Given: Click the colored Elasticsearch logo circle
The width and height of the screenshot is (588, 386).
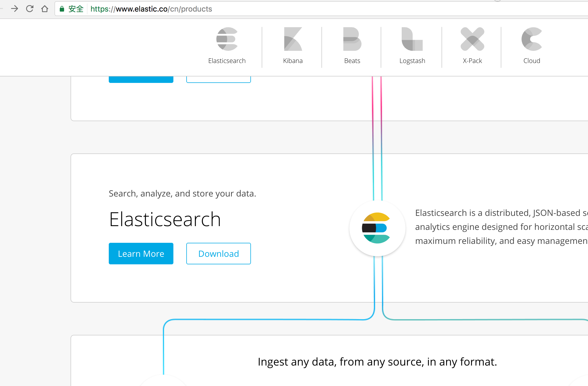Looking at the screenshot, I should tap(377, 228).
